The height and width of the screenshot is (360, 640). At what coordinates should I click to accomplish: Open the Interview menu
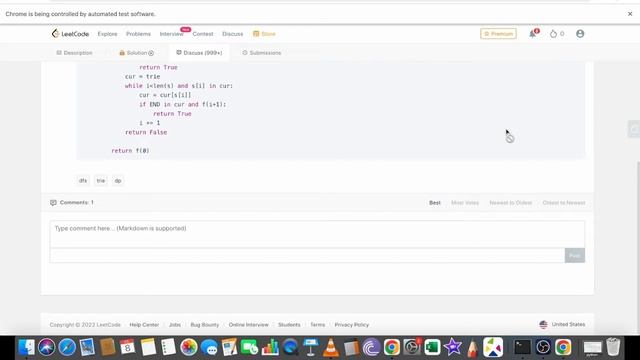point(171,34)
